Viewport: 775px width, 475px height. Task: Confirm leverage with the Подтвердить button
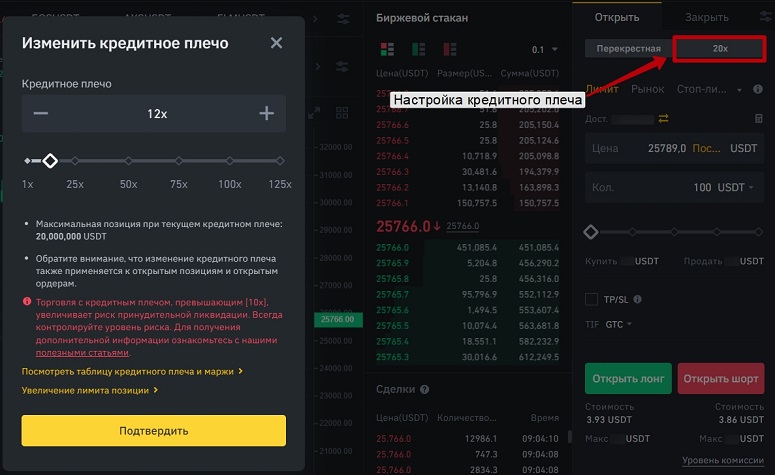click(154, 431)
